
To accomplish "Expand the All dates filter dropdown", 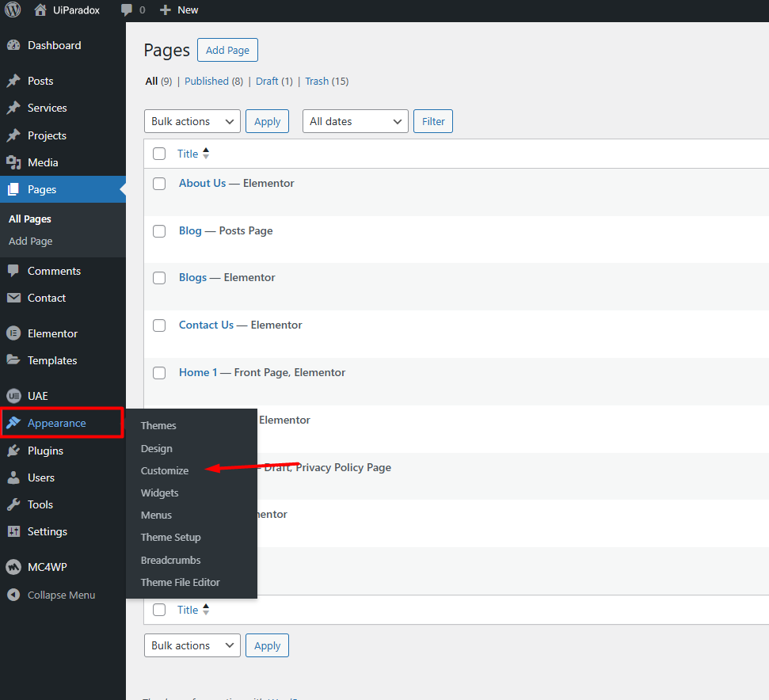I will [355, 121].
